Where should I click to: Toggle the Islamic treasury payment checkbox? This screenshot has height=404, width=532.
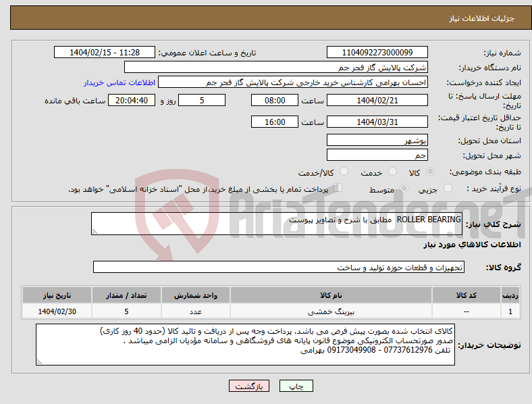tap(338, 188)
